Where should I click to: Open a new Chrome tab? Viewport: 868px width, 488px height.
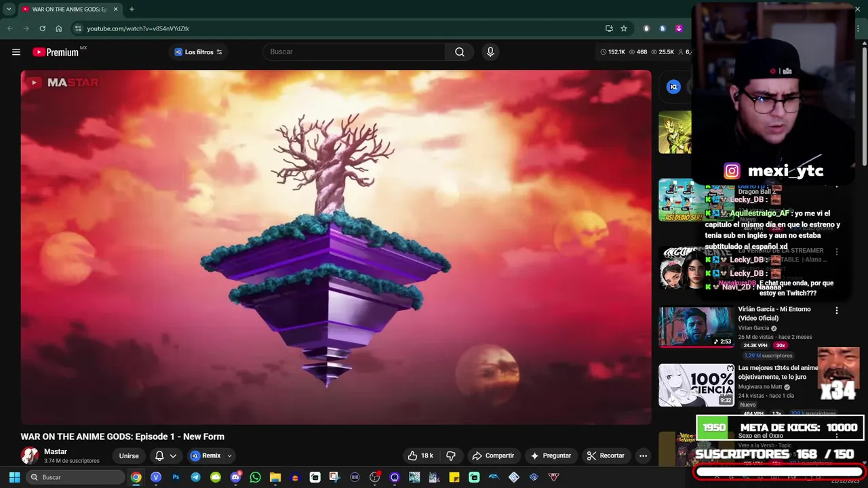(x=132, y=9)
